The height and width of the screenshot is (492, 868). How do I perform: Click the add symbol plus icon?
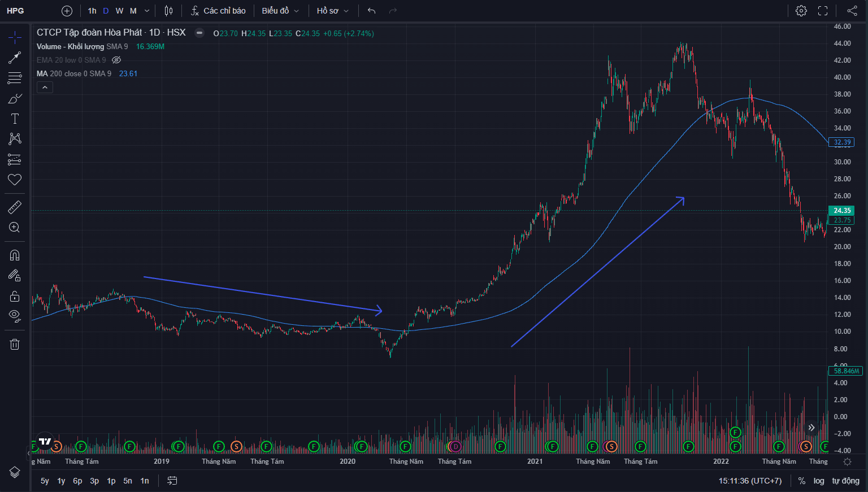[67, 11]
